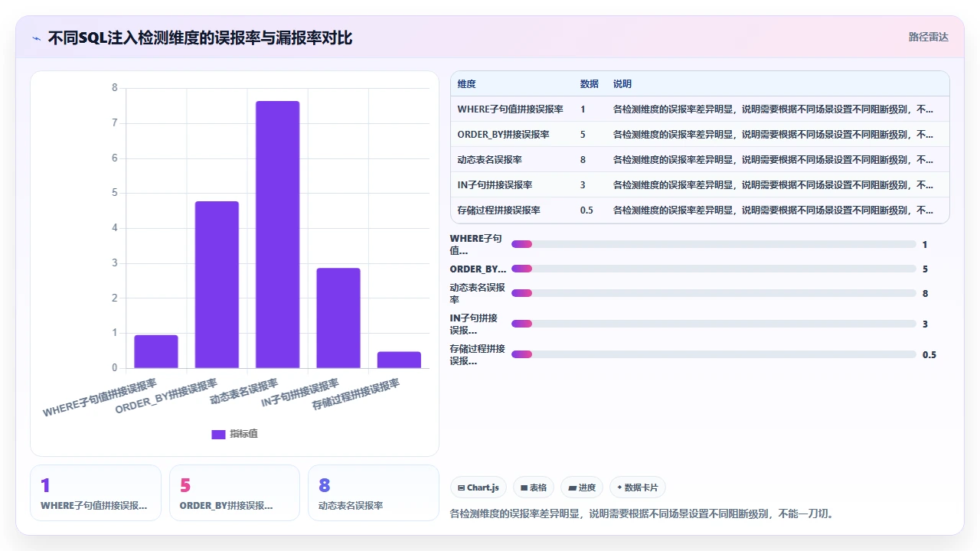Click the WHERE子句值拼接误报率 chart bar
Viewport: 980px width, 551px height.
(156, 352)
